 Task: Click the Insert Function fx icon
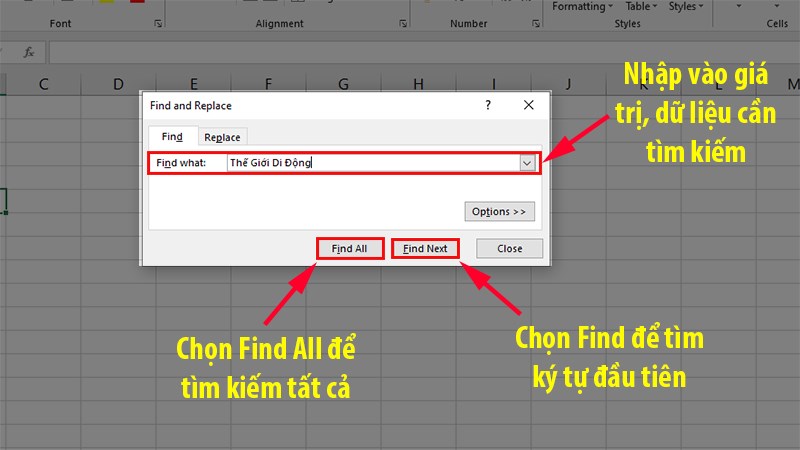[29, 51]
